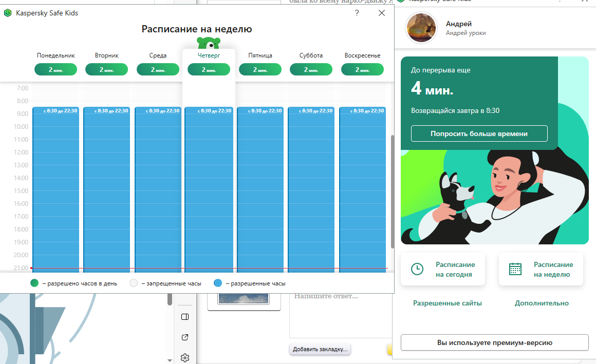Click Friday's blue allowed-hours bar
This screenshot has height=364, width=596.
coord(260,189)
